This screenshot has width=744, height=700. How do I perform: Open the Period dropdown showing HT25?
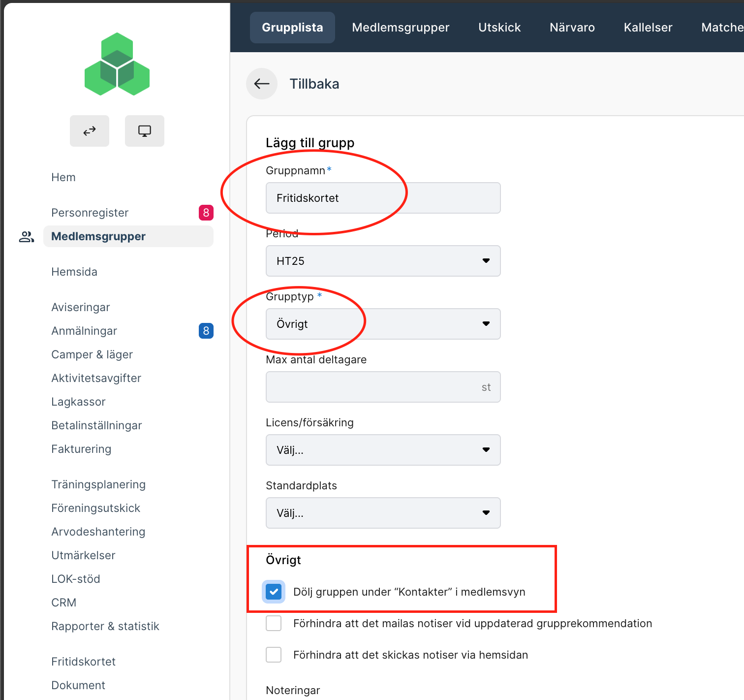[x=383, y=261]
